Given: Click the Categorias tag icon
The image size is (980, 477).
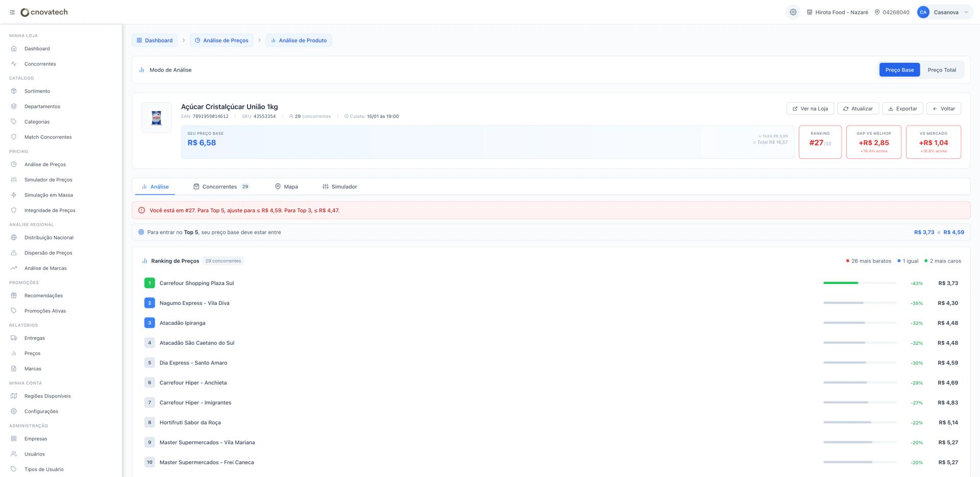Looking at the screenshot, I should tap(14, 122).
